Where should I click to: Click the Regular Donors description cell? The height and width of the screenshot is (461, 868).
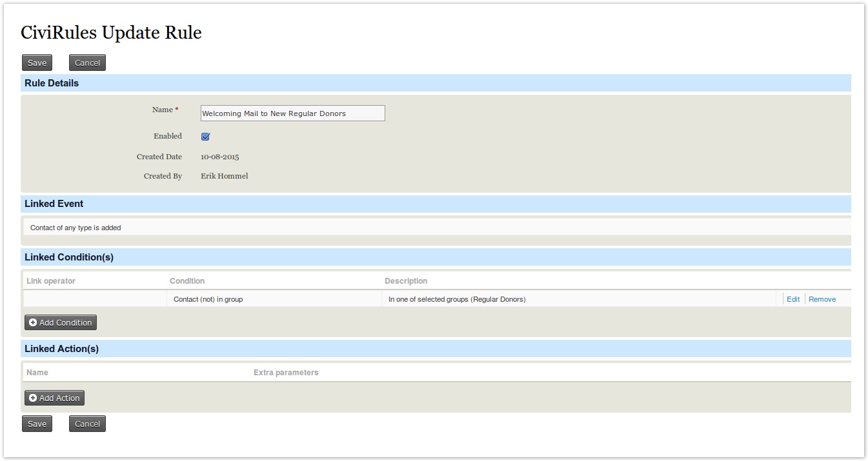click(457, 299)
